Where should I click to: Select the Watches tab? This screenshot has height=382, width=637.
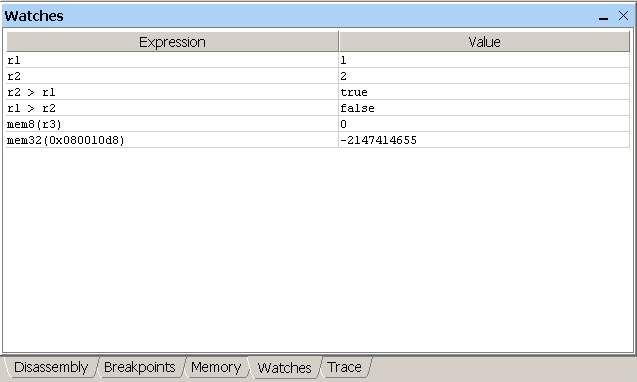(284, 368)
